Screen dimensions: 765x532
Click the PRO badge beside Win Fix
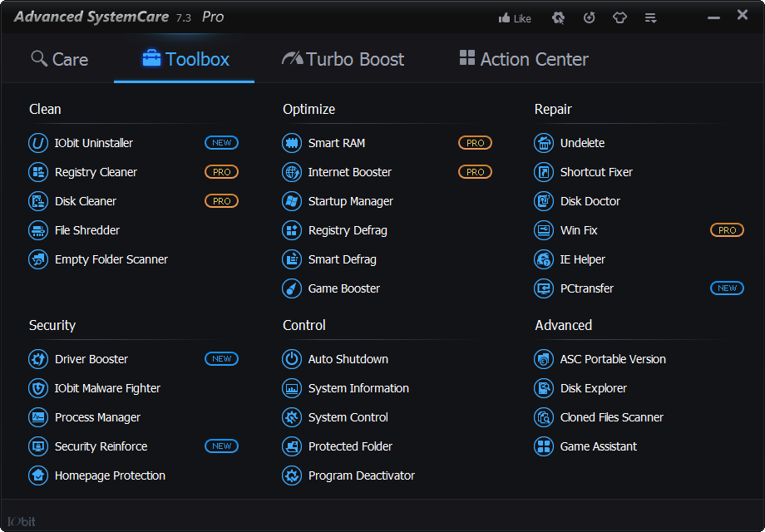727,230
